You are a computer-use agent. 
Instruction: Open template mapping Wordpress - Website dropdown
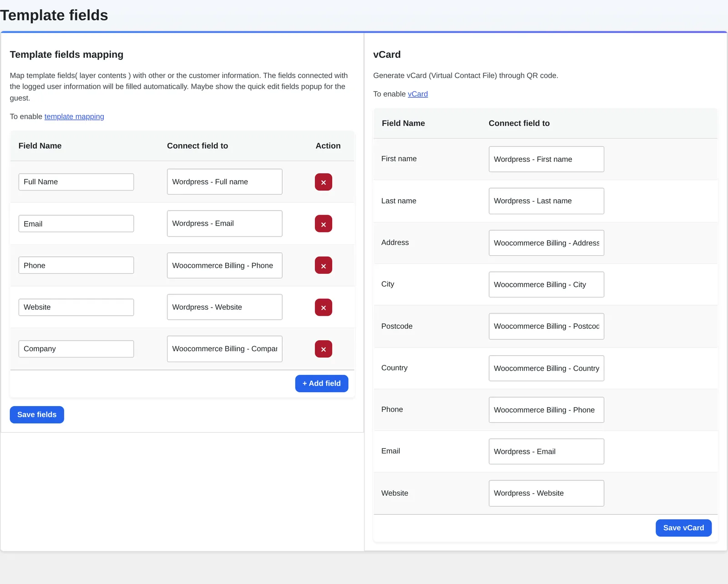[225, 307]
